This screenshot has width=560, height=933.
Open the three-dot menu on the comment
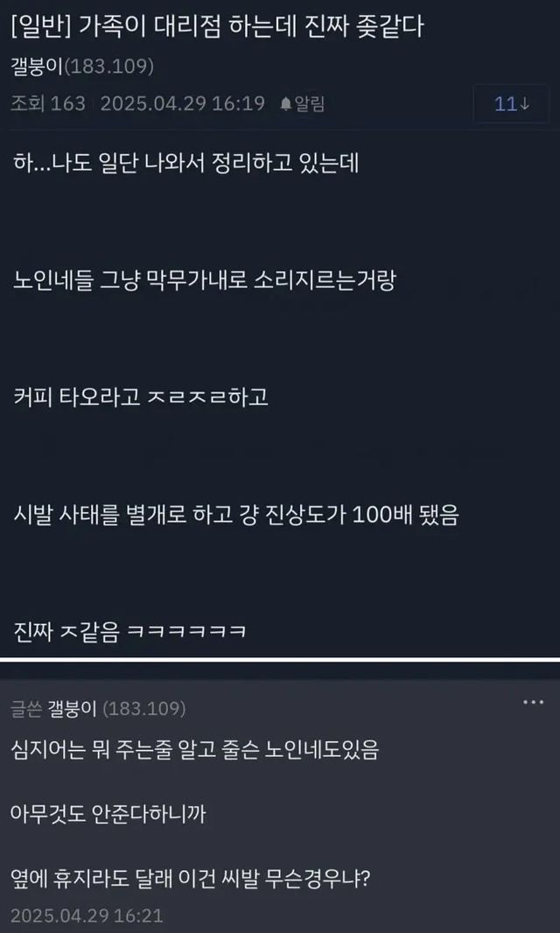[x=533, y=702]
